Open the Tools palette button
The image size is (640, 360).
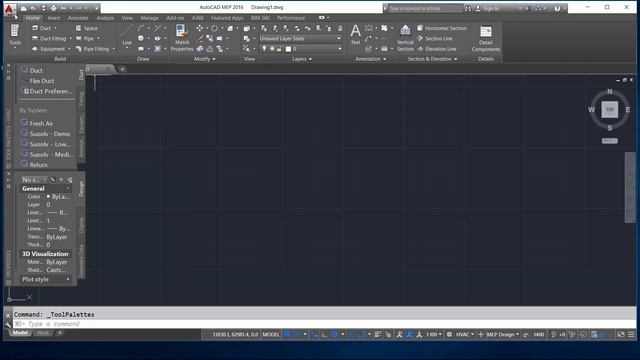tap(15, 35)
